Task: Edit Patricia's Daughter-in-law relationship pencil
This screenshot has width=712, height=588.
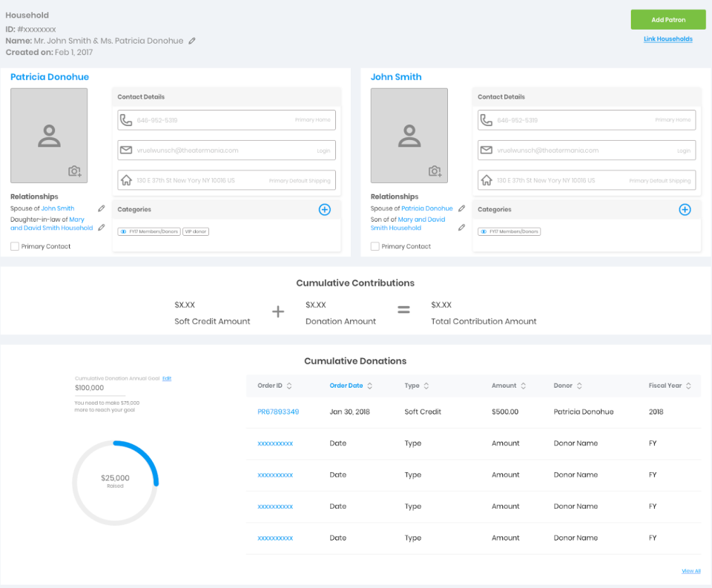Action: click(102, 228)
